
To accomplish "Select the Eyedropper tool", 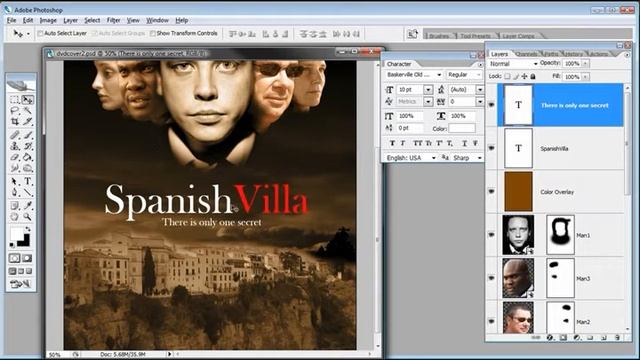I will tap(27, 205).
